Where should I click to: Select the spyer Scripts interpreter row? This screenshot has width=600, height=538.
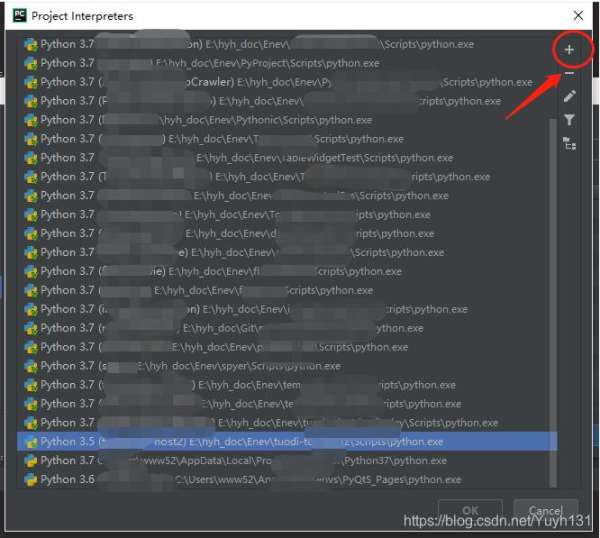pyautogui.click(x=287, y=366)
